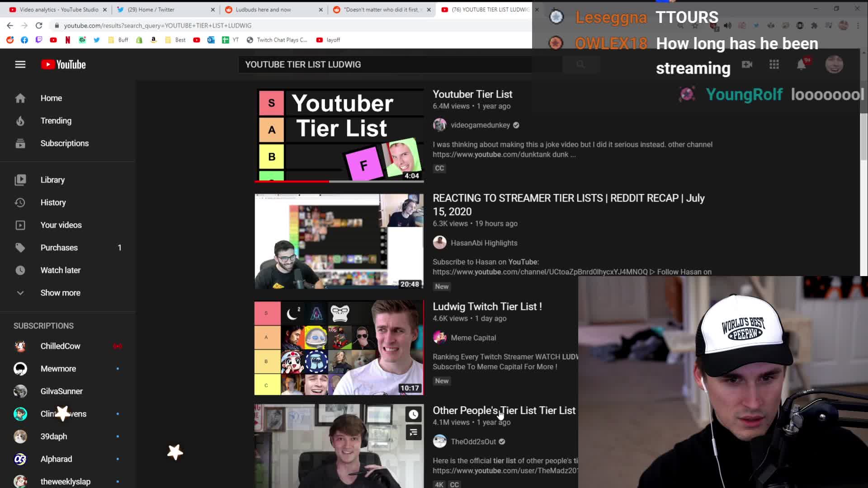Switch to the Video analytics YouTube Studio tab
This screenshot has width=868, height=488.
pos(59,9)
